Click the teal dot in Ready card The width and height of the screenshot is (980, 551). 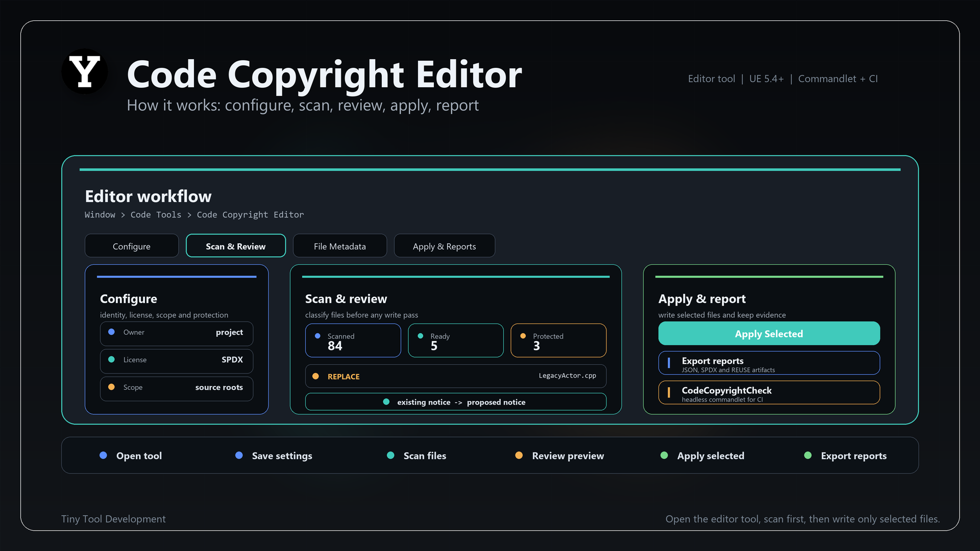pos(421,336)
